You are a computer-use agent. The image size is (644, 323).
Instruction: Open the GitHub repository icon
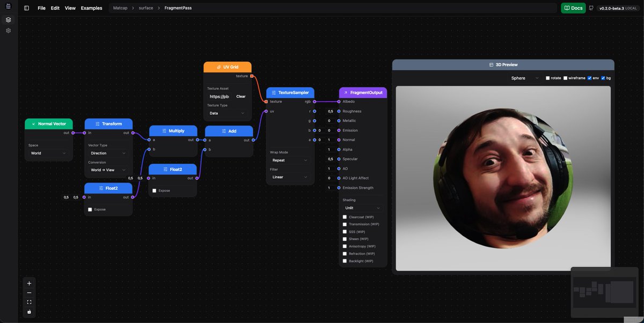pyautogui.click(x=591, y=8)
